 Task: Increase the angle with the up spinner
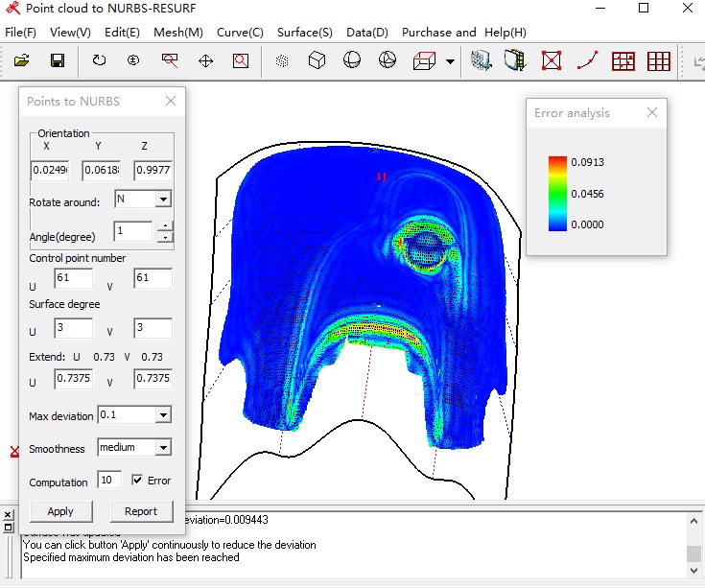click(164, 226)
